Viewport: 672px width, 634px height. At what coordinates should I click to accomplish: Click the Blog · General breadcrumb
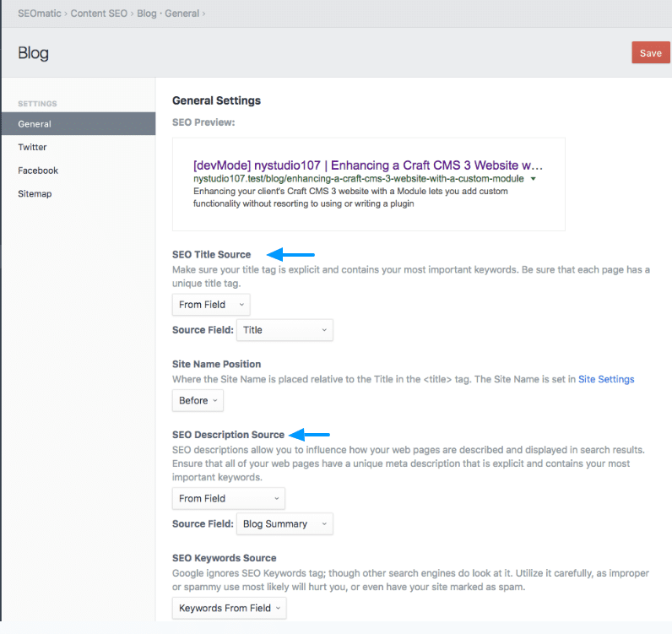pyautogui.click(x=174, y=13)
